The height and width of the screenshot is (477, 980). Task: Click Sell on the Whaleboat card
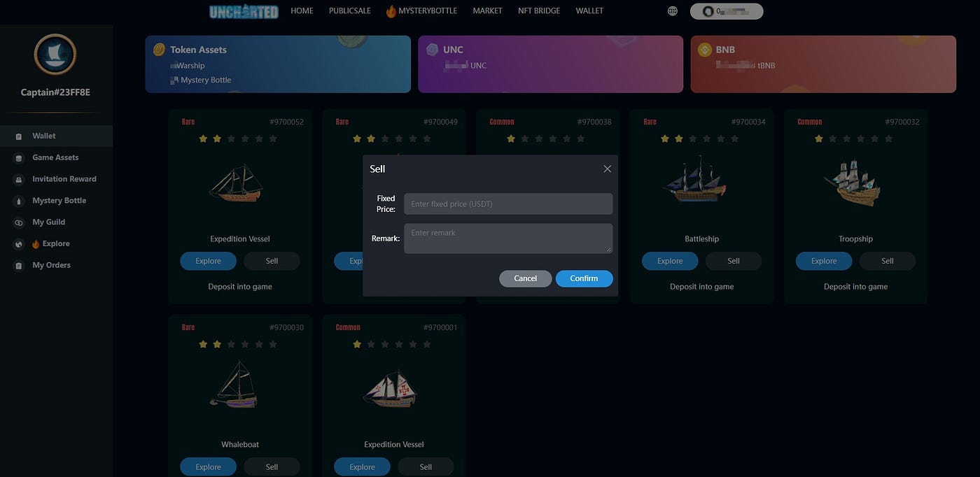(x=272, y=467)
